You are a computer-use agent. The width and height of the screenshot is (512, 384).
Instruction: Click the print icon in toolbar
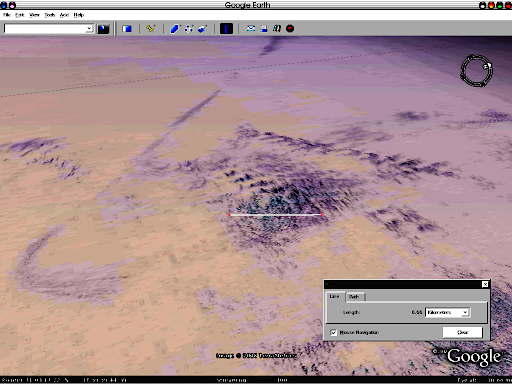264,29
